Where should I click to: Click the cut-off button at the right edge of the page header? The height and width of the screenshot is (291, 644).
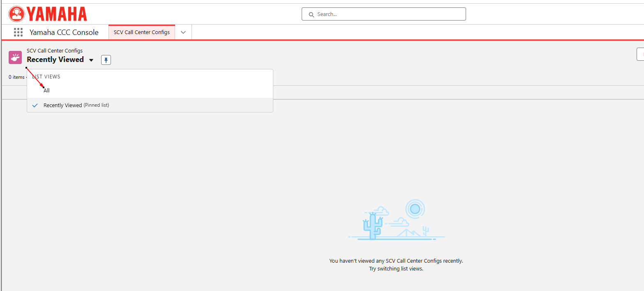[x=640, y=54]
